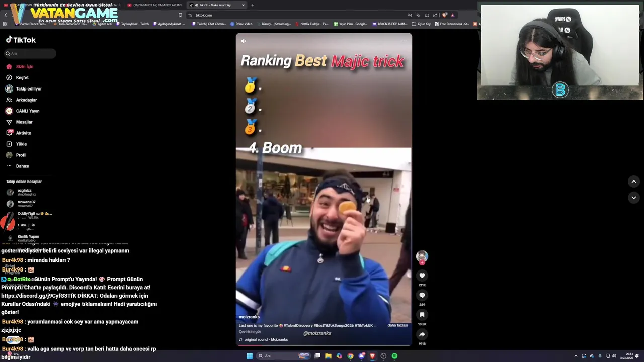
Task: Open followed account Kimlik Yapım
Action: coord(23,238)
